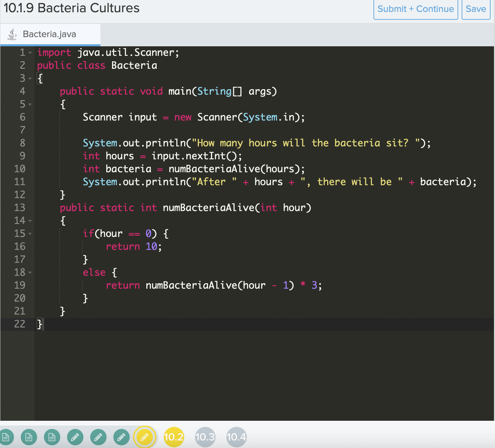Click the Submit + Continue button
Viewport: 495px width, 448px height.
click(x=416, y=9)
